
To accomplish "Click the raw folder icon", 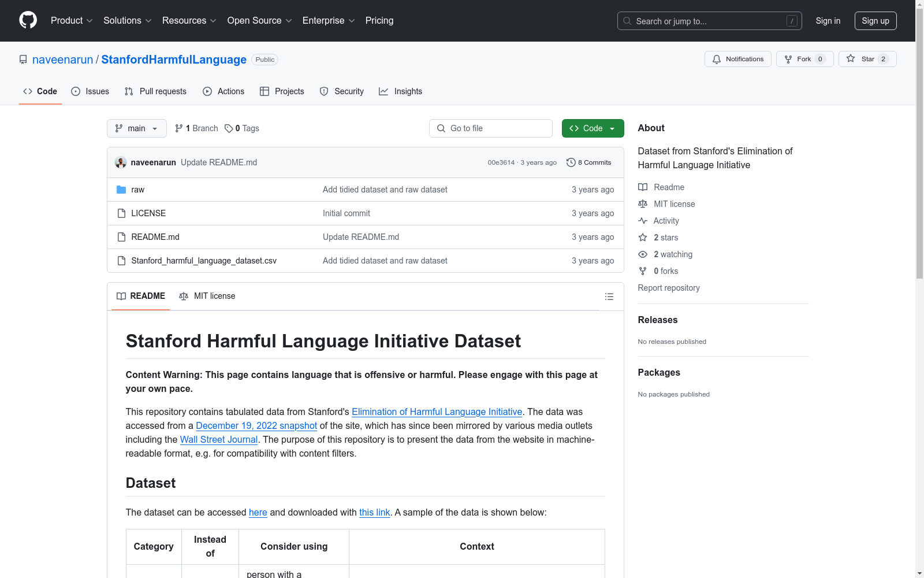I will 121,190.
